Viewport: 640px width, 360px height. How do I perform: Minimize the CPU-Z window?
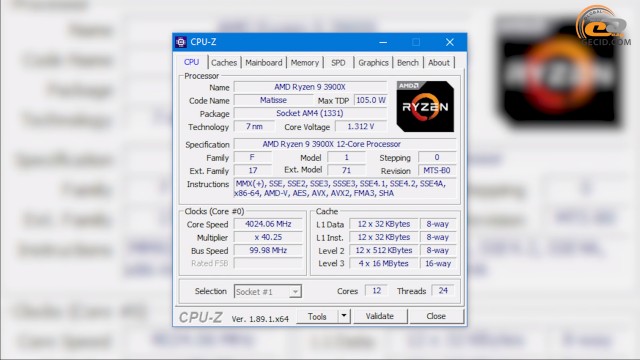[383, 42]
